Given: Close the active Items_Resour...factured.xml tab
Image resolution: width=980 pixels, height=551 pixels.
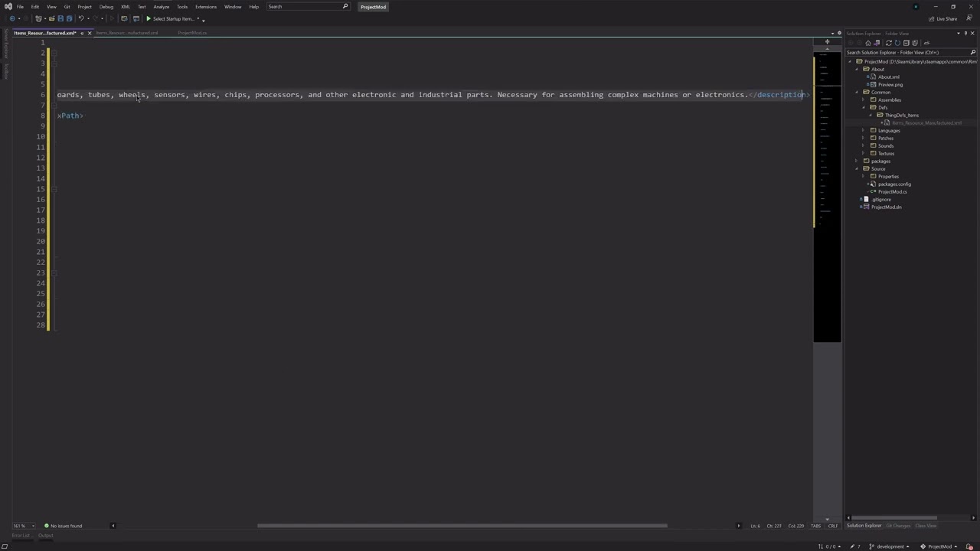Looking at the screenshot, I should click(90, 33).
